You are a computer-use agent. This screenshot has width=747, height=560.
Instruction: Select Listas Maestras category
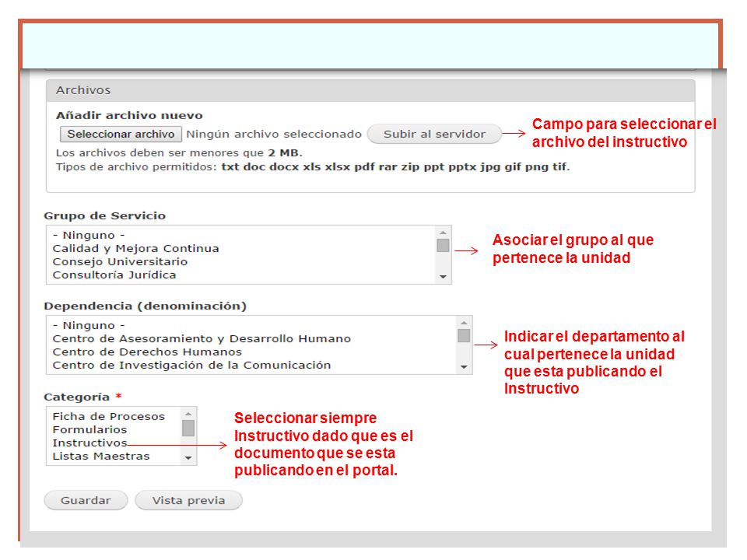click(x=114, y=457)
